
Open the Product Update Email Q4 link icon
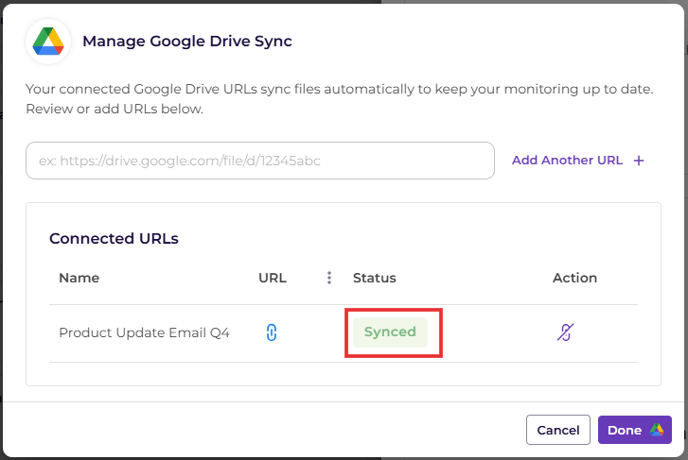coord(272,332)
